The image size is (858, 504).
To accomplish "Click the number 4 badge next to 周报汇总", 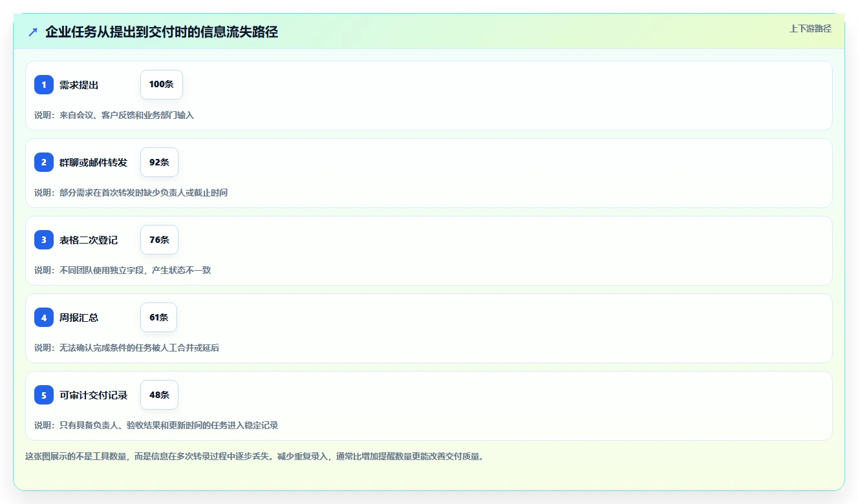I will point(44,317).
